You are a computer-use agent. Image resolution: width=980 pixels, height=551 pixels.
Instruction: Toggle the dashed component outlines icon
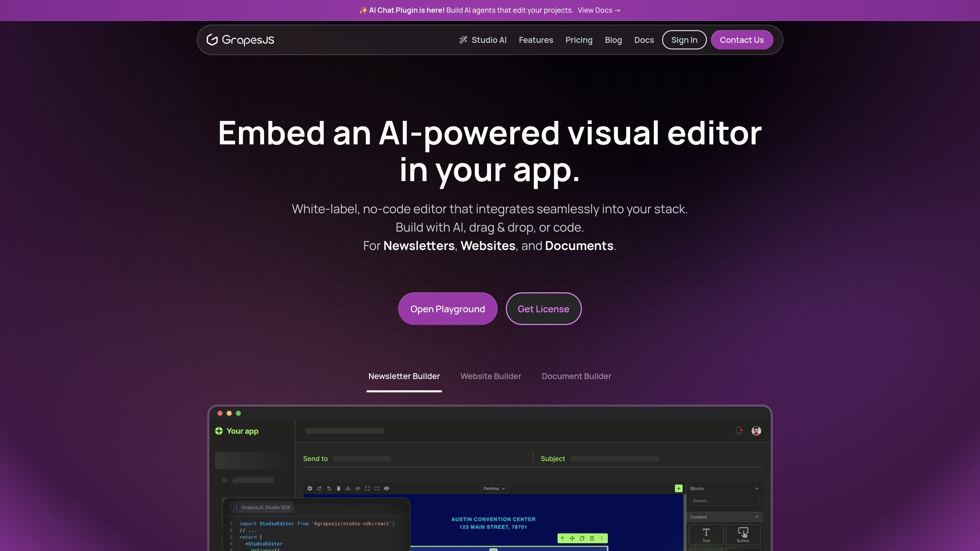point(367,488)
